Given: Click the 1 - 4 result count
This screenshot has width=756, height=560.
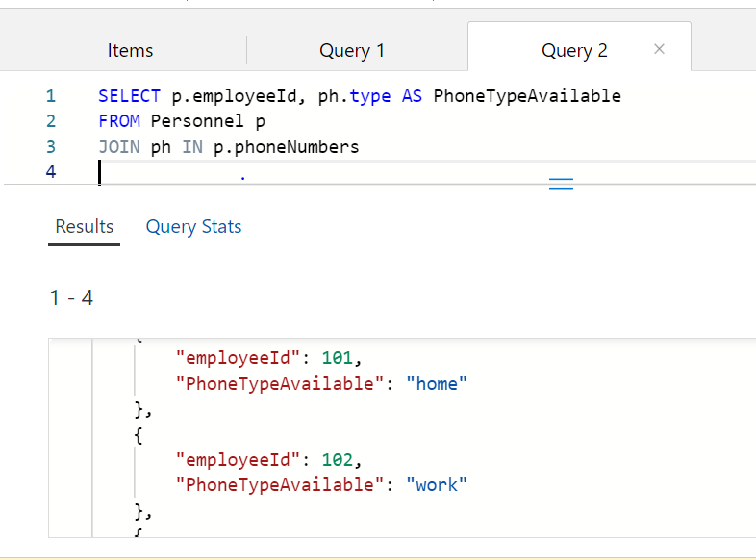Looking at the screenshot, I should [x=71, y=298].
